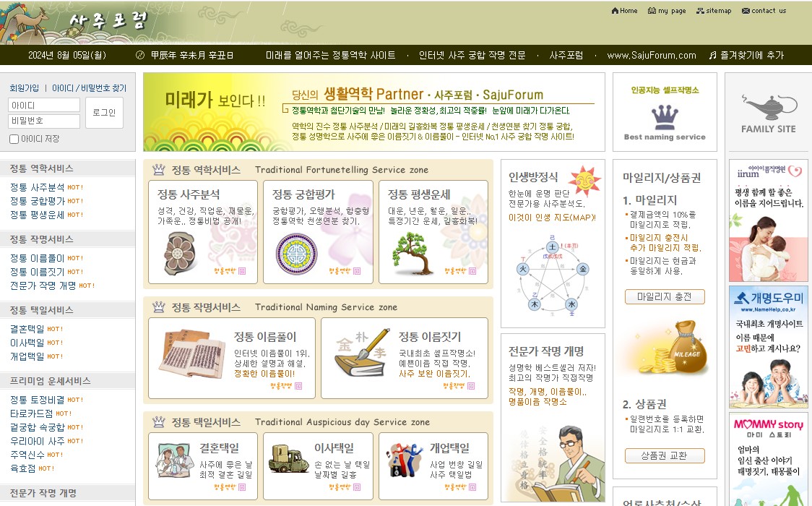Open 정통 토정비결 in sidebar
This screenshot has width=812, height=506.
coord(38,400)
